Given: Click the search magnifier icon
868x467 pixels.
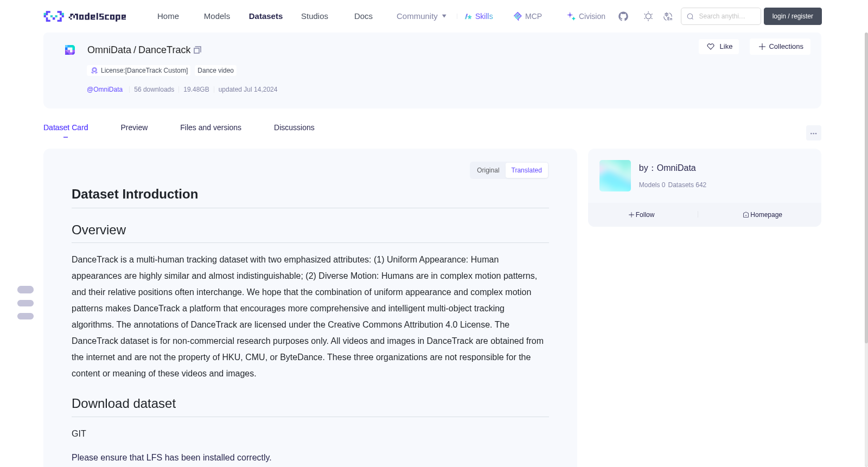Looking at the screenshot, I should [x=690, y=16].
